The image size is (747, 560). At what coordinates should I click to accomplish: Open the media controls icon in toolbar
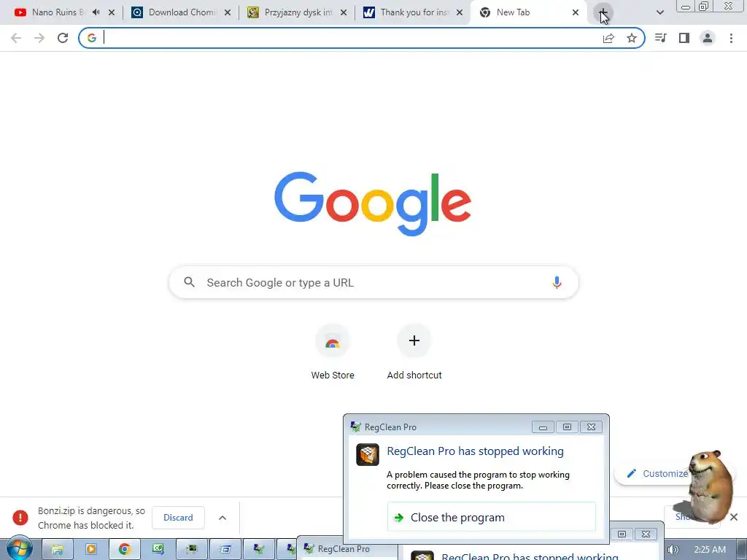[660, 38]
